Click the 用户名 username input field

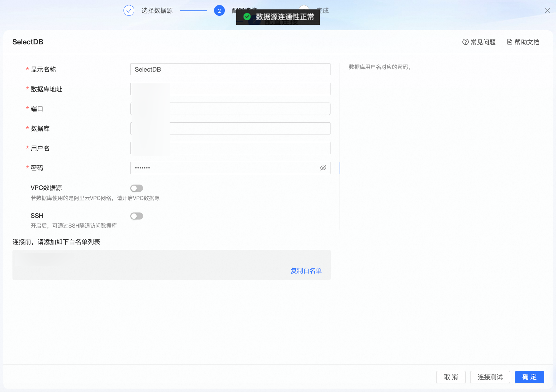click(x=230, y=148)
